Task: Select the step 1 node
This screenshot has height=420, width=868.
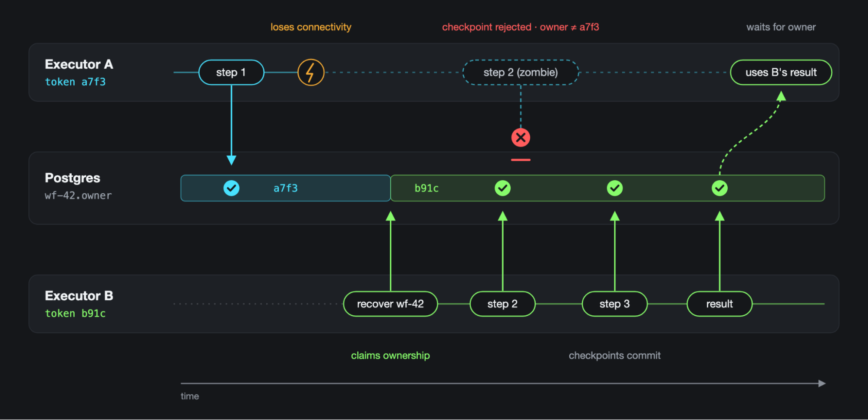Action: pos(231,72)
